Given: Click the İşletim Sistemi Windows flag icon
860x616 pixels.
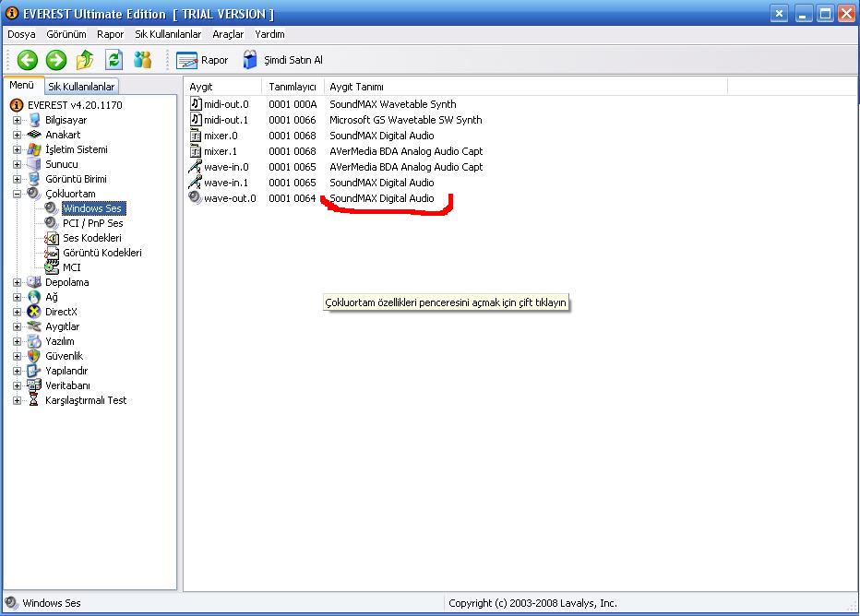Looking at the screenshot, I should coord(34,149).
